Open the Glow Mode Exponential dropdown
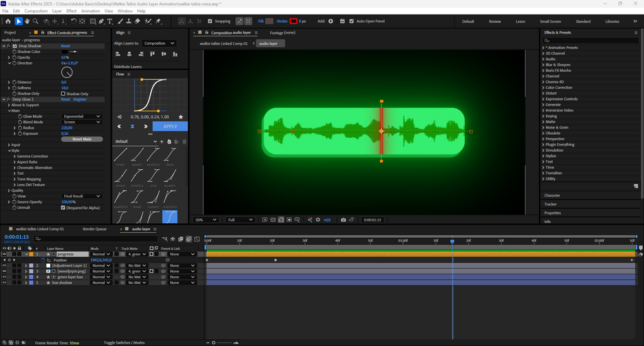 point(81,116)
